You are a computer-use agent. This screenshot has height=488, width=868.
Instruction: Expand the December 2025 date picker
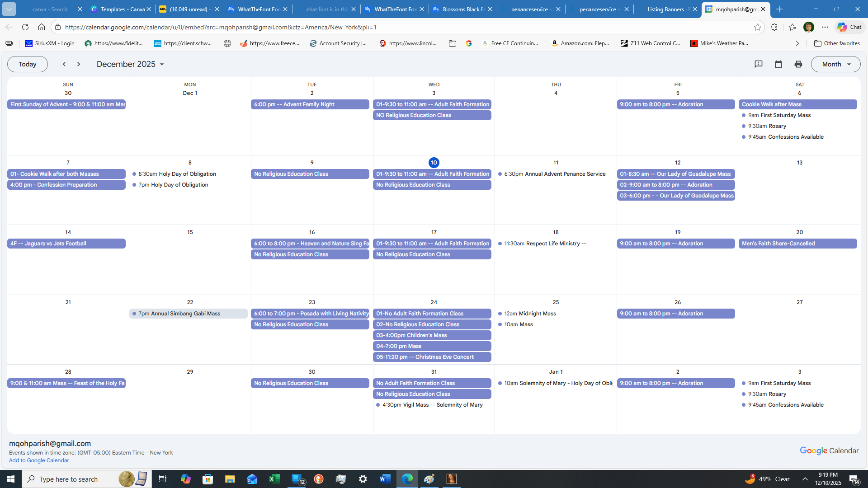[x=130, y=64]
